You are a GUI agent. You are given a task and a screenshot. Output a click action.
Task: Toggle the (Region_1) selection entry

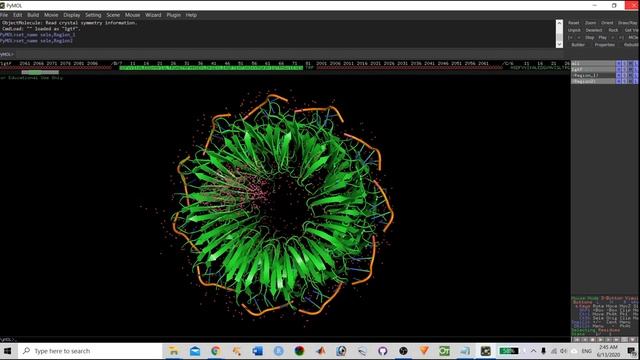coord(593,75)
